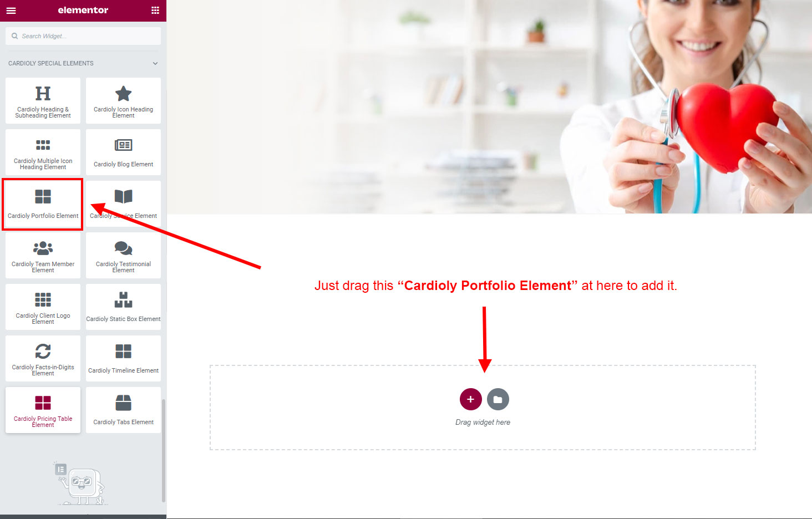Select the Cardioly Portfolio Element widget
Image resolution: width=812 pixels, height=519 pixels.
point(43,203)
